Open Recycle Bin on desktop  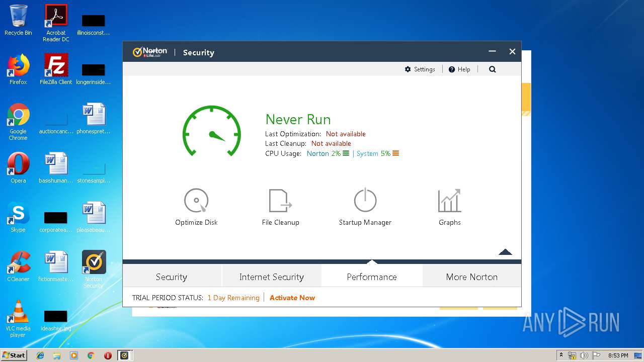pos(18,21)
